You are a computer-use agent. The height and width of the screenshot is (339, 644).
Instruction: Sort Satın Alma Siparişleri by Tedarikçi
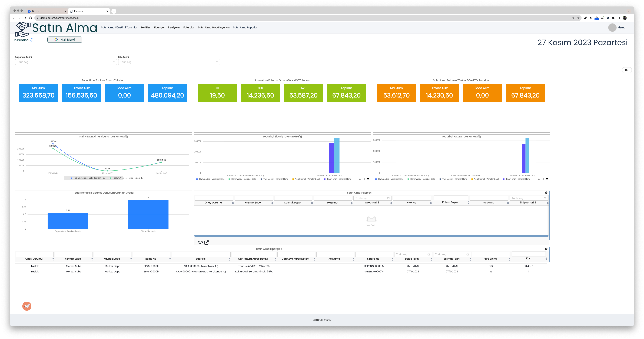[229, 259]
